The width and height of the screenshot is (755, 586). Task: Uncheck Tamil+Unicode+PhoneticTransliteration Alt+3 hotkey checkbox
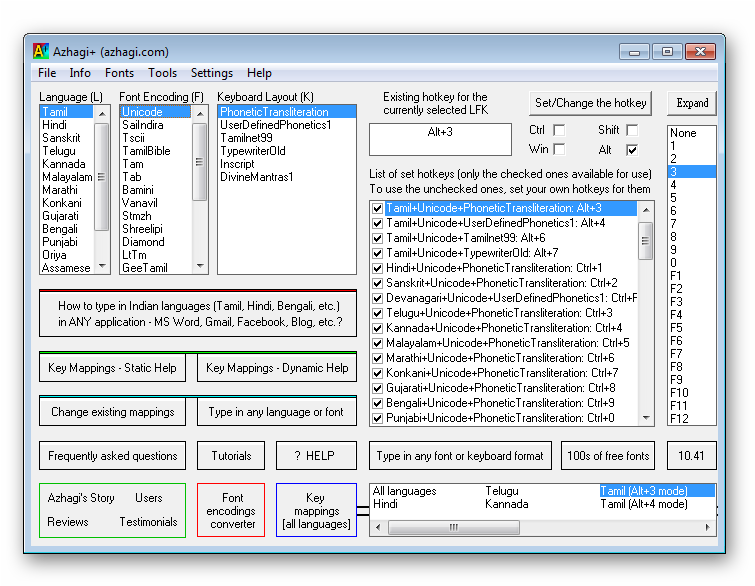[378, 208]
